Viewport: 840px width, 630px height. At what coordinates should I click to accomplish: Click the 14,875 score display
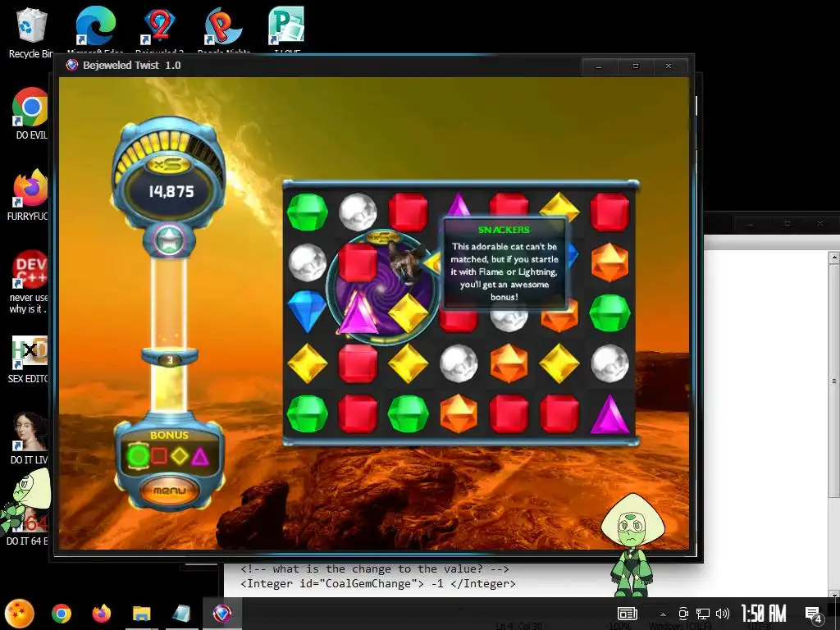[x=171, y=191]
